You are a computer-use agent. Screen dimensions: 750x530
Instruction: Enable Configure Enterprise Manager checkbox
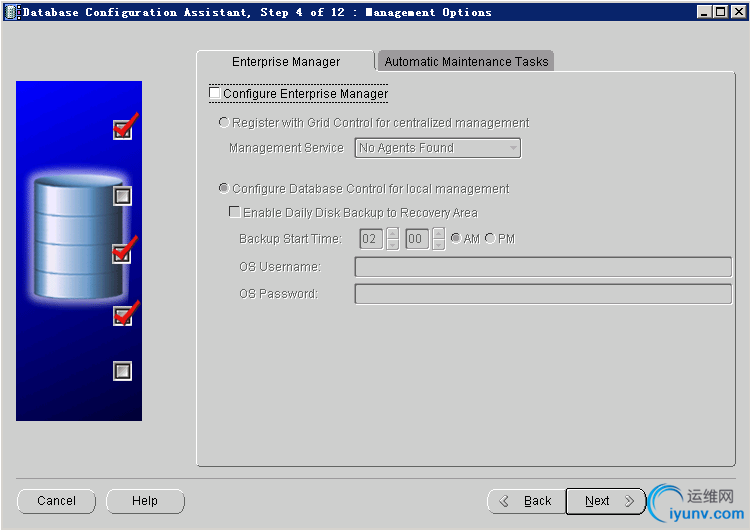215,92
